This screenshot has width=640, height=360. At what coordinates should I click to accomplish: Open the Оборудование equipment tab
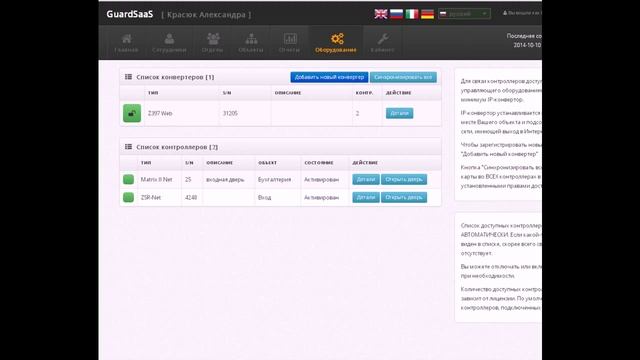coord(336,43)
